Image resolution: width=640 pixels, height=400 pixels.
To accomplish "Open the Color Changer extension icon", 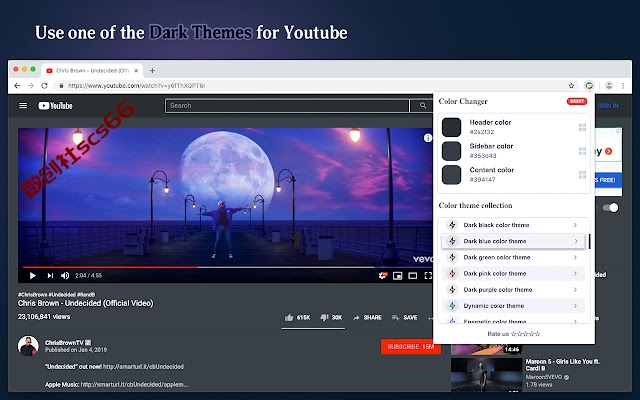I will 589,86.
